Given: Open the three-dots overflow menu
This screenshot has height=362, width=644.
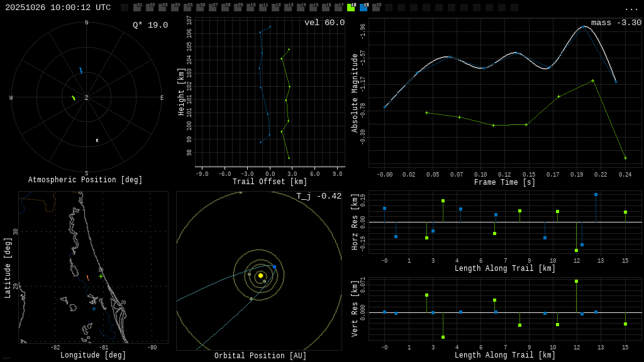Looking at the screenshot, I should click(x=631, y=8).
